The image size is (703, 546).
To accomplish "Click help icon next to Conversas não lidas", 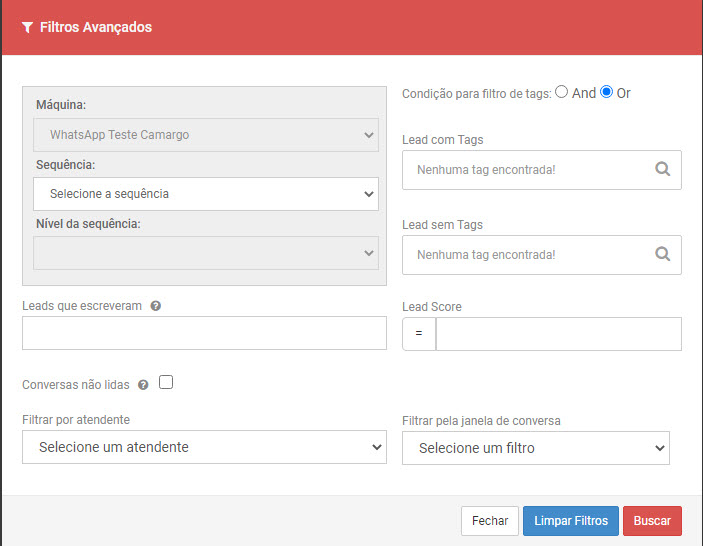I will coord(143,384).
